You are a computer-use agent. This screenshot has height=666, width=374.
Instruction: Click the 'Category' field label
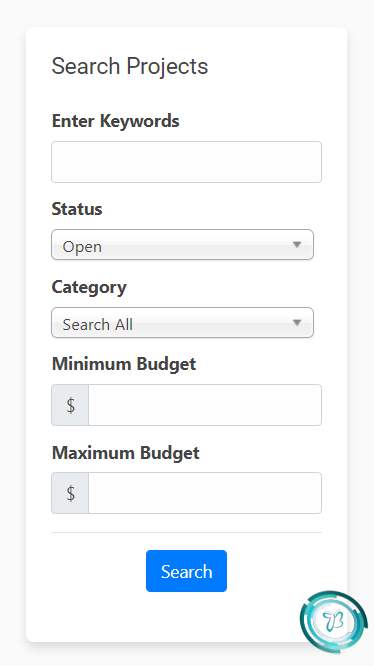point(89,288)
